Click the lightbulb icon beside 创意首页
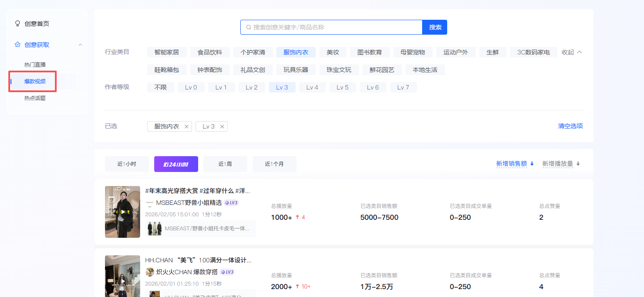The image size is (644, 297). [18, 23]
